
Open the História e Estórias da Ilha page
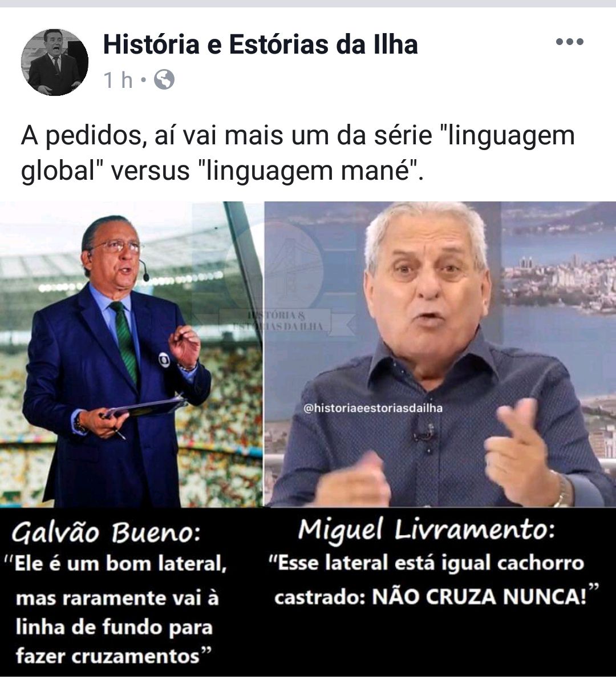260,44
